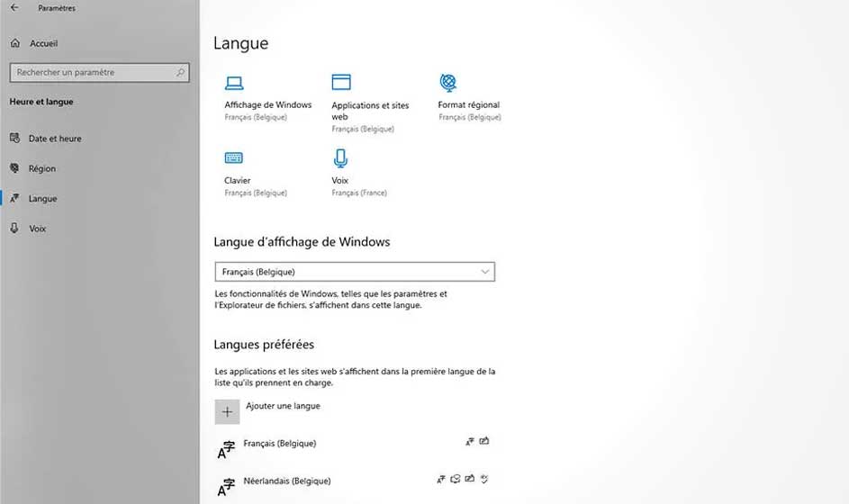Screen dimensions: 849x504
Task: Select Néerlandais (Belgique) in preferred languages
Action: click(287, 481)
